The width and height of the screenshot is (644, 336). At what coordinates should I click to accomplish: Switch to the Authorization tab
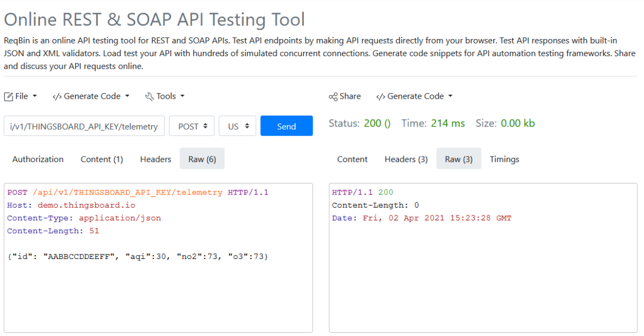coord(38,159)
